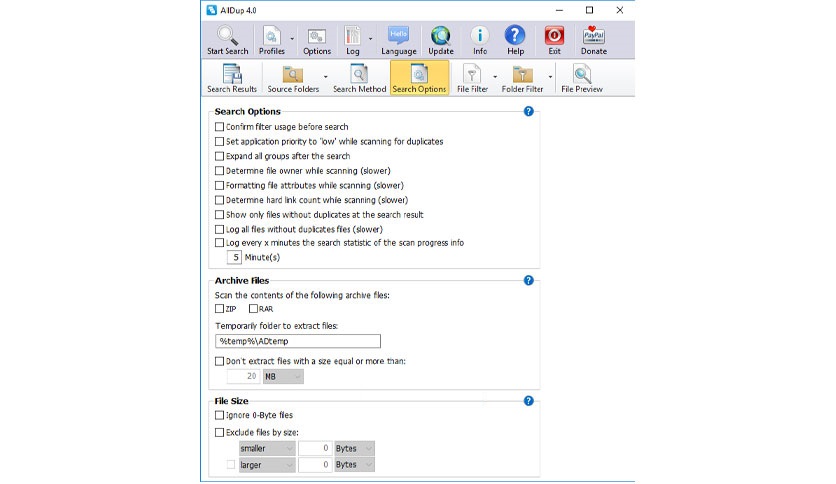Click the Update globe icon
The height and width of the screenshot is (484, 836).
(440, 36)
